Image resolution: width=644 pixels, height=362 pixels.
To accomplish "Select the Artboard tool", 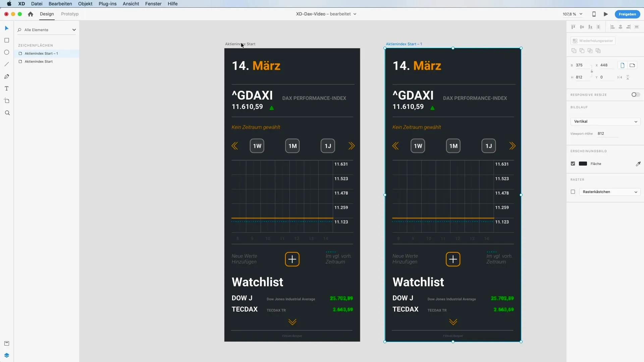I will click(x=7, y=101).
